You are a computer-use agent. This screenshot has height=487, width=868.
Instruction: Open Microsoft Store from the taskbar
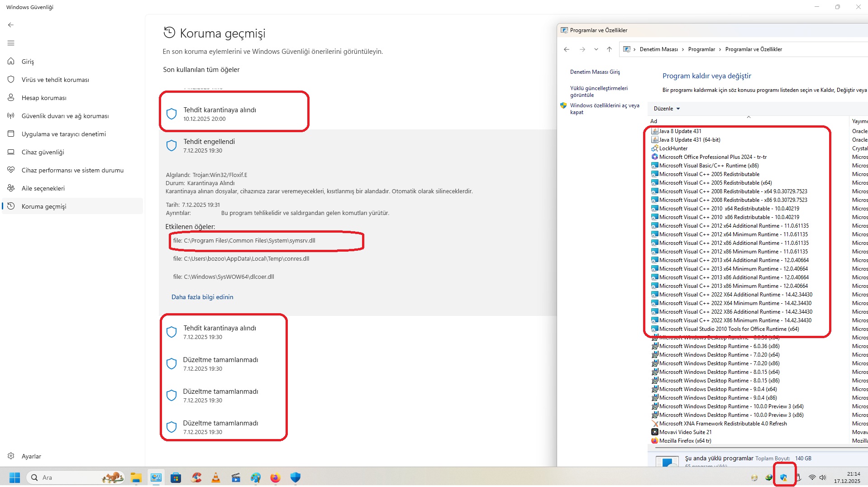pos(176,477)
